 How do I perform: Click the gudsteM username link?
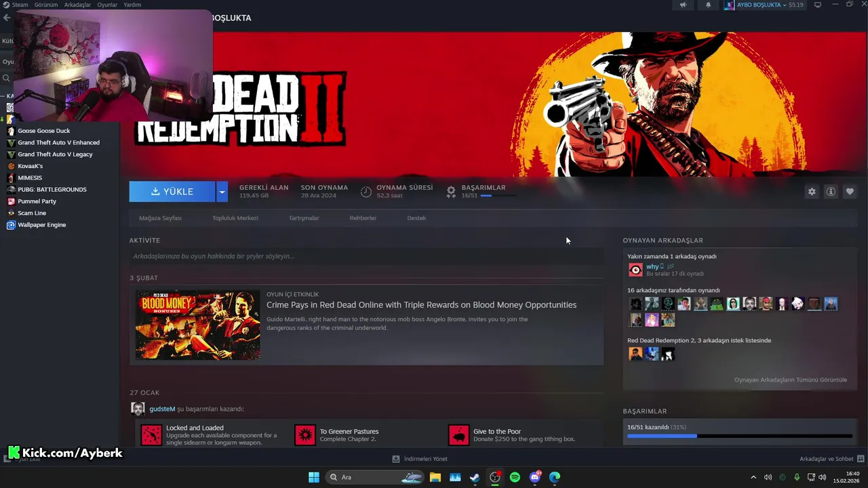tap(162, 409)
